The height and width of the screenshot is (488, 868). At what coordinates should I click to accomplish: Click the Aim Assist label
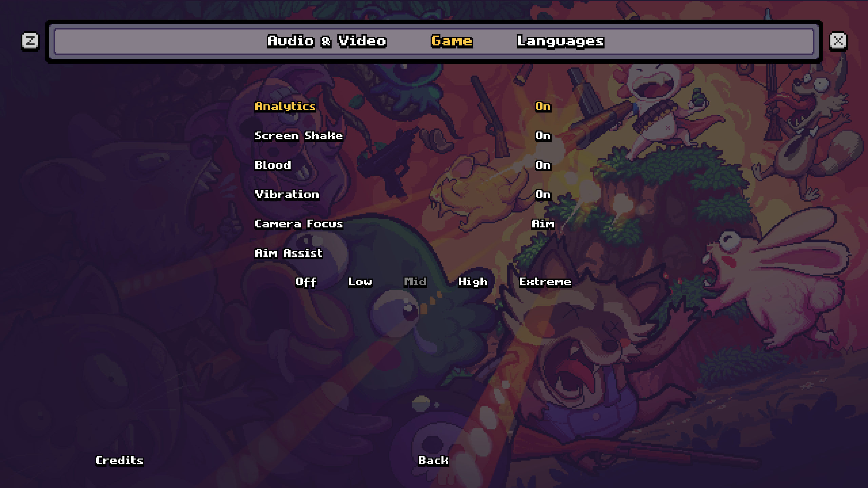click(289, 252)
